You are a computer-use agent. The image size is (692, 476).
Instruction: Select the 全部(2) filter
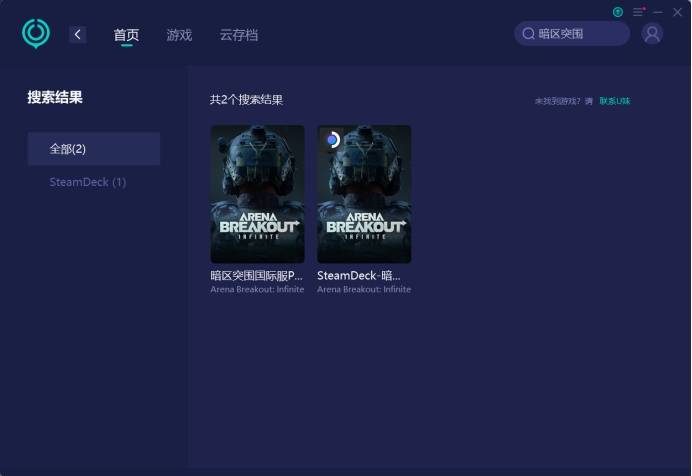point(94,149)
